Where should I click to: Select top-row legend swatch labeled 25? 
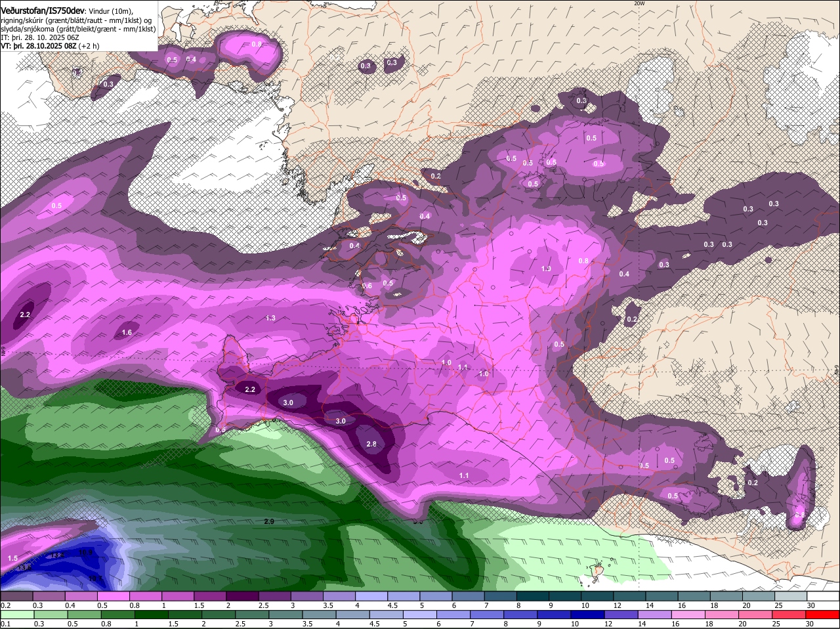791,596
